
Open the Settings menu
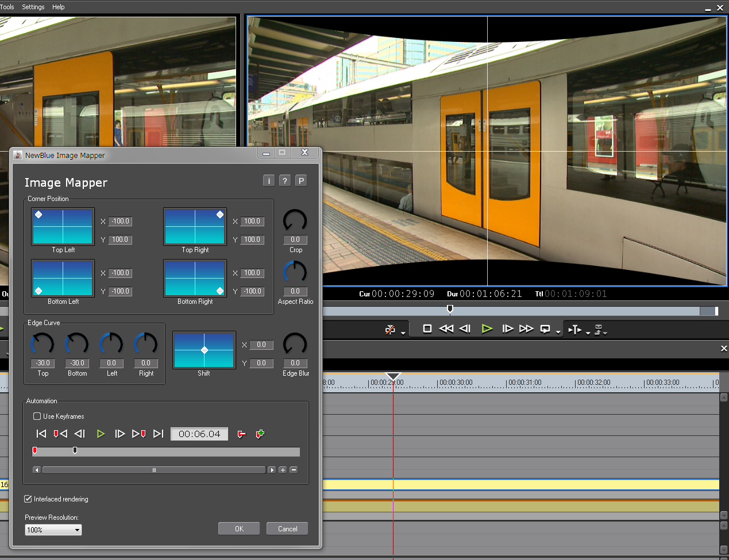pyautogui.click(x=33, y=7)
